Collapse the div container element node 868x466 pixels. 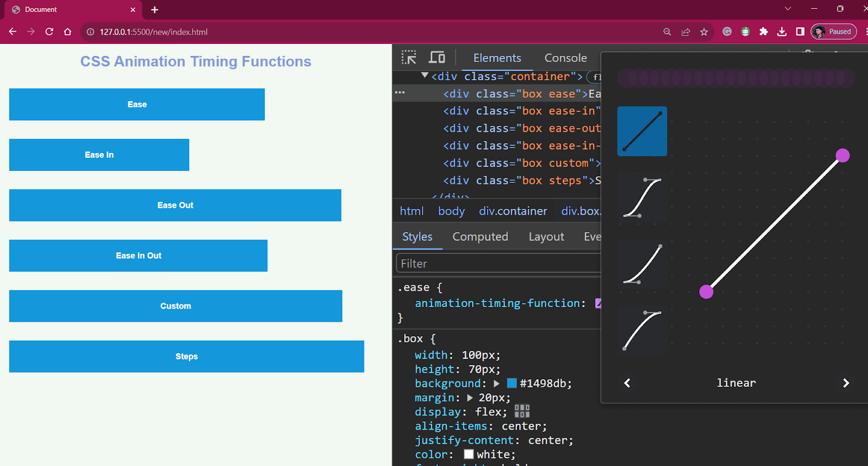coord(425,76)
